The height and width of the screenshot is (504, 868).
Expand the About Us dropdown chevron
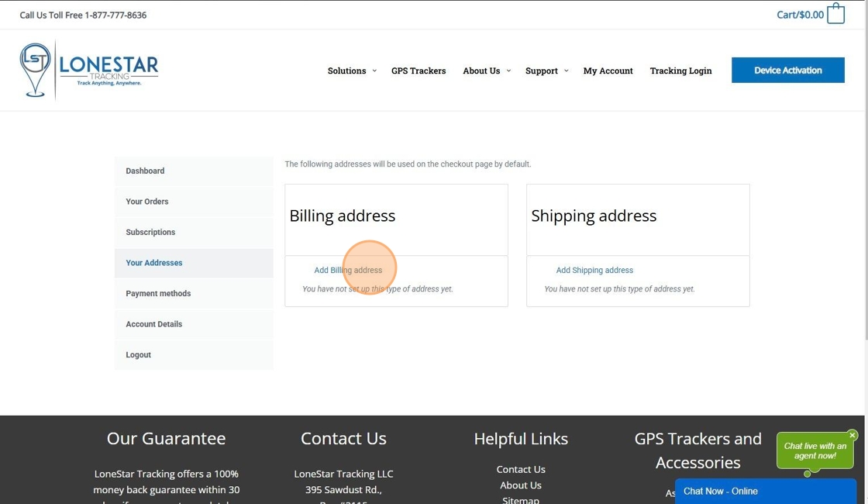click(x=508, y=71)
